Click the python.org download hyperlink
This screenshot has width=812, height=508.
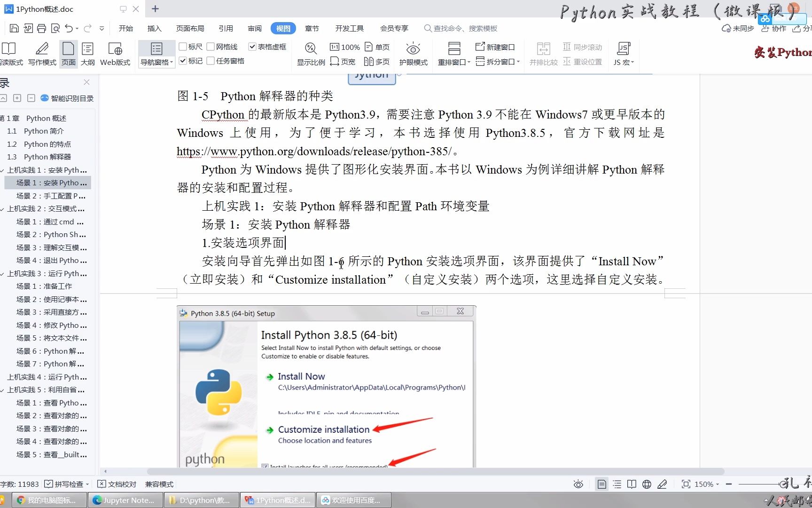click(315, 151)
